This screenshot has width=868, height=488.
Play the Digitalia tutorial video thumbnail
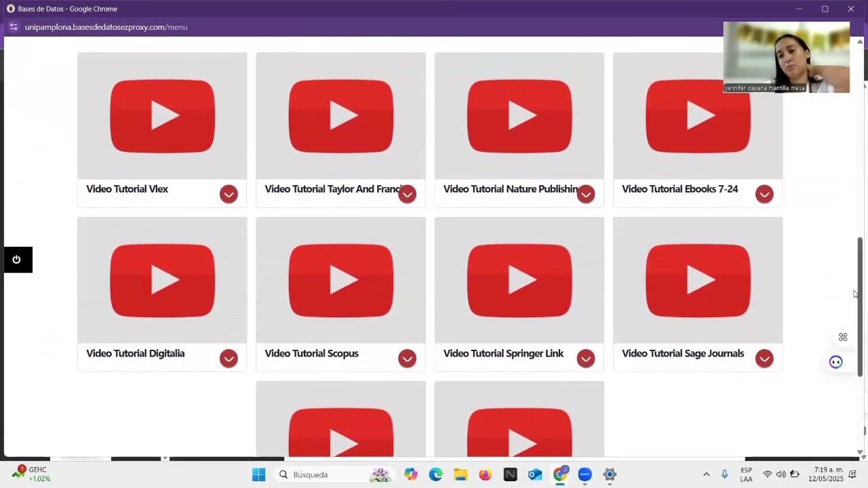pos(162,280)
